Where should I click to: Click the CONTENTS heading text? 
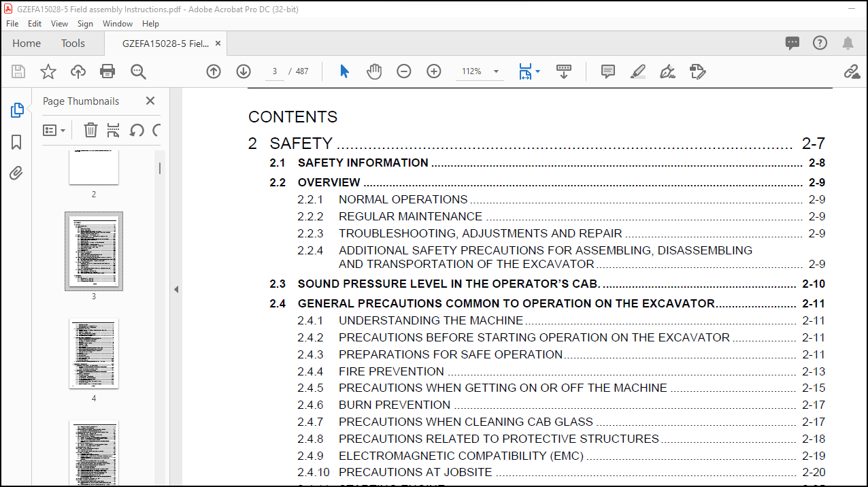[x=293, y=117]
